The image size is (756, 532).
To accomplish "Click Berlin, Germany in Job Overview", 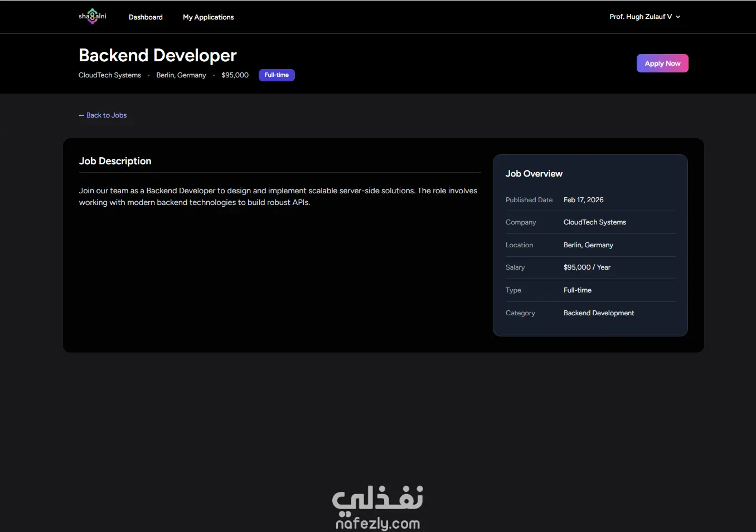I will [588, 245].
